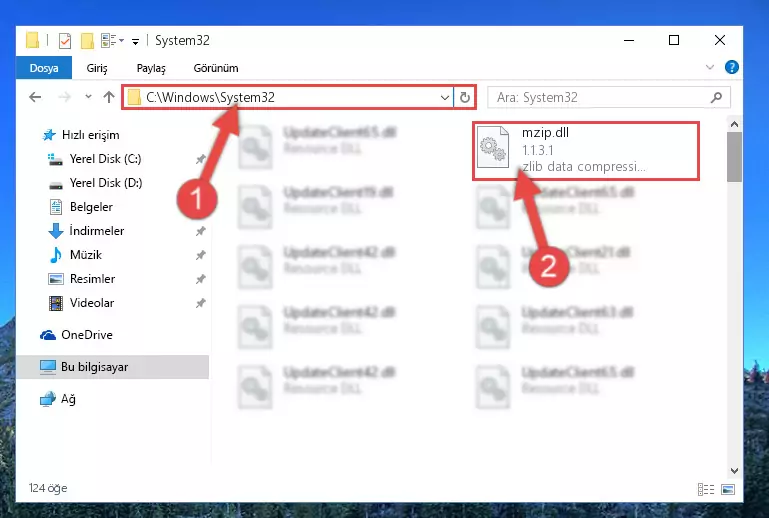Screen dimensions: 769x518
Task: Click the Hızlı erişim star icon
Action: pyautogui.click(x=49, y=135)
